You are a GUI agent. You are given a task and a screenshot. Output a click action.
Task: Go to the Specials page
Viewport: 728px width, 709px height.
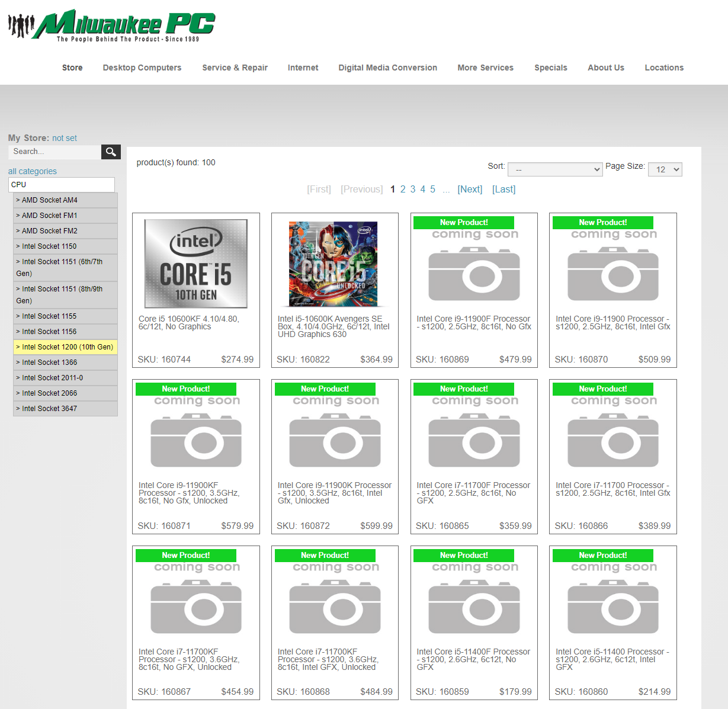[x=551, y=68]
